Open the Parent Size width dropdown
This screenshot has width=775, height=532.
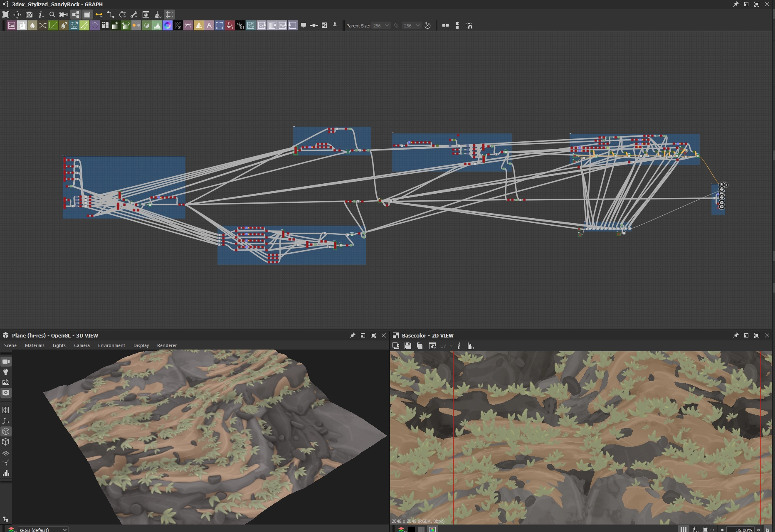tap(381, 26)
